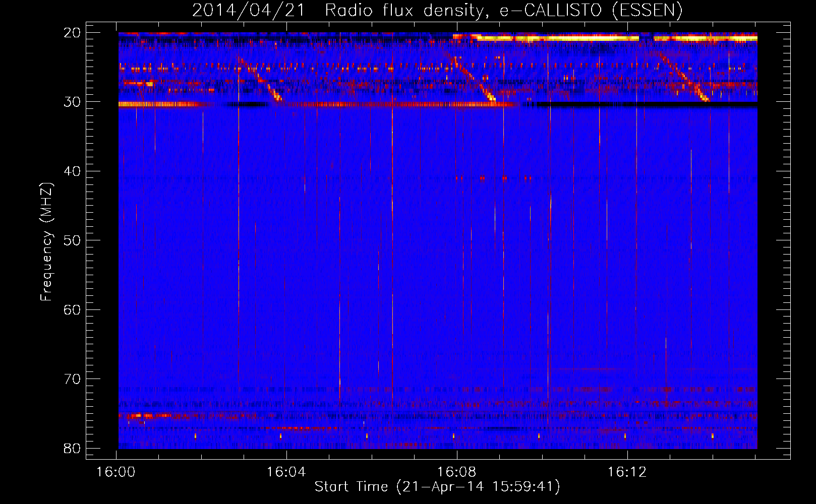Click the "Start Time (21-Apr-14 15:59:41)" x-axis label
Image resolution: width=816 pixels, height=504 pixels.
437,487
